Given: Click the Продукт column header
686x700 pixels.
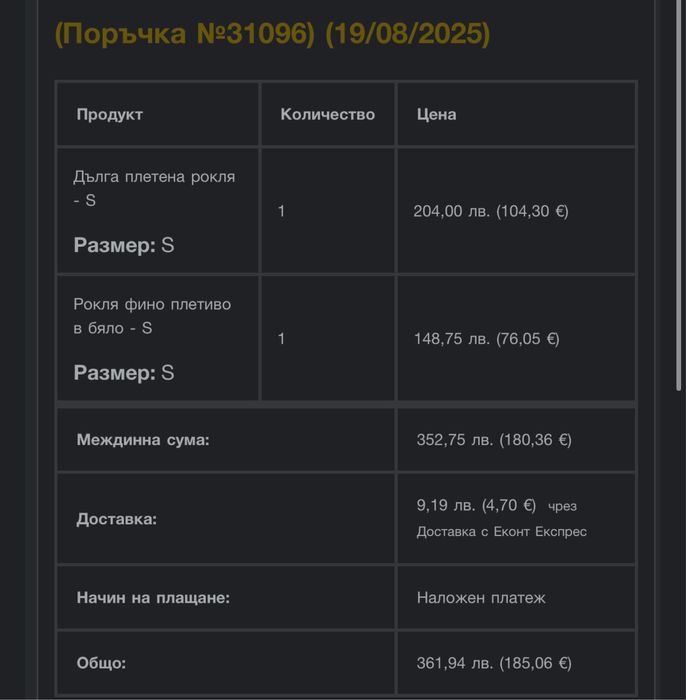Looking at the screenshot, I should (x=109, y=114).
